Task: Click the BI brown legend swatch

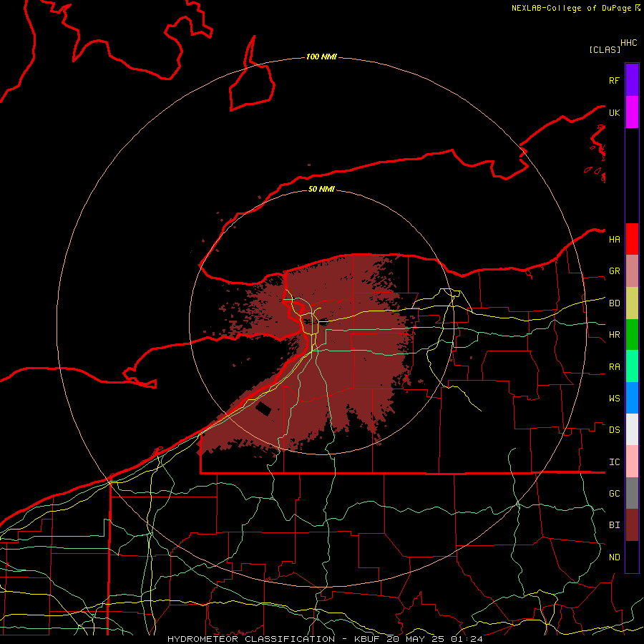Action: coord(632,525)
